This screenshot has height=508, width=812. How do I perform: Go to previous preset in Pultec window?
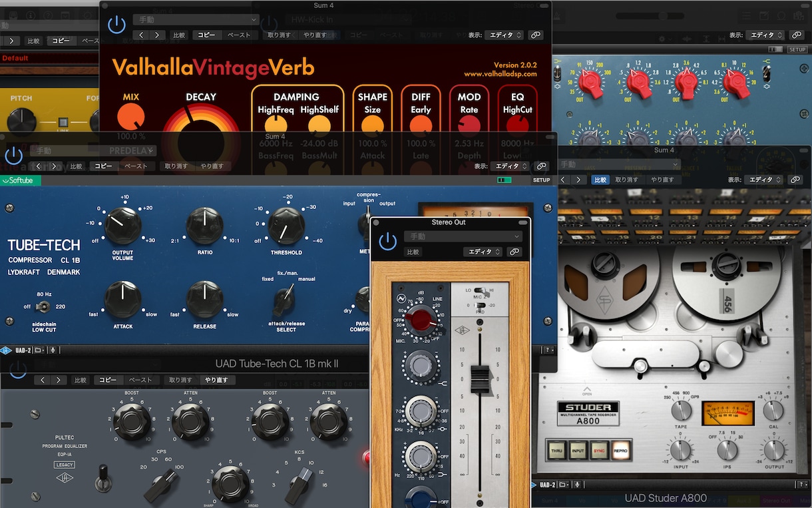(43, 380)
